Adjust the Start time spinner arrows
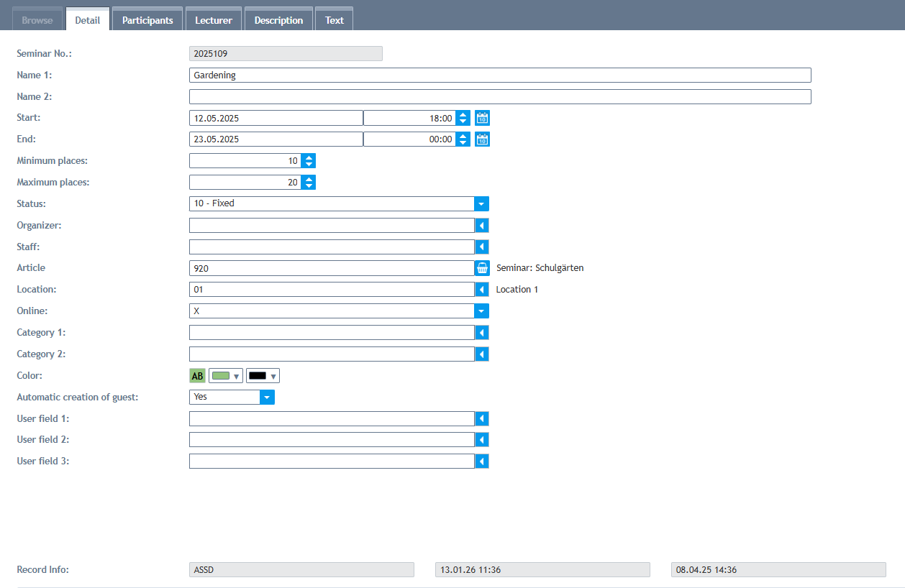This screenshot has width=905, height=588. click(463, 118)
